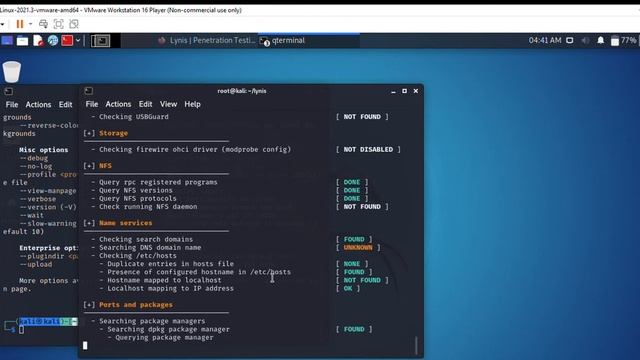Click the line Query rpc registered programs
Image resolution: width=640 pixels, height=360 pixels.
[x=158, y=182]
